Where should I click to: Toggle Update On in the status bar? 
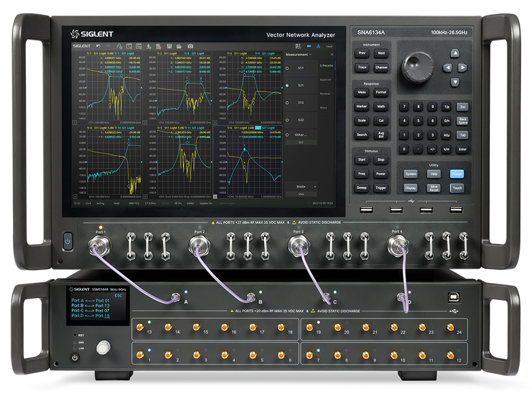pyautogui.click(x=206, y=203)
